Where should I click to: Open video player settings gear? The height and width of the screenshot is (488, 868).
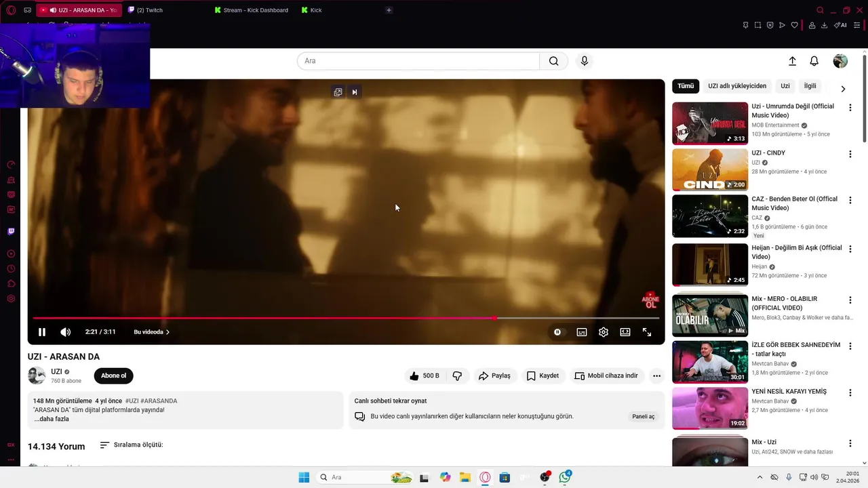click(x=604, y=332)
